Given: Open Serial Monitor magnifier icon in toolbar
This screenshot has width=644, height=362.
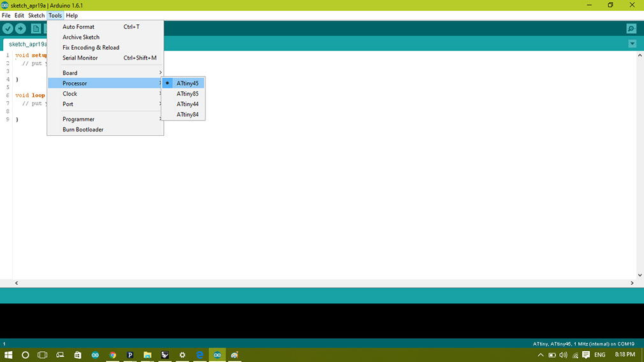Looking at the screenshot, I should [631, 29].
